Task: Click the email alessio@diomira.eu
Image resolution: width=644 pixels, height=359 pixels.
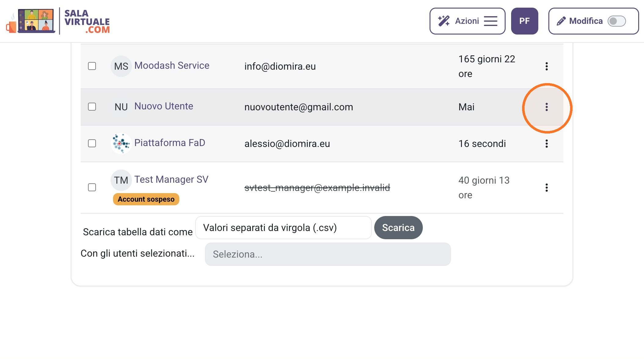Action: (287, 144)
